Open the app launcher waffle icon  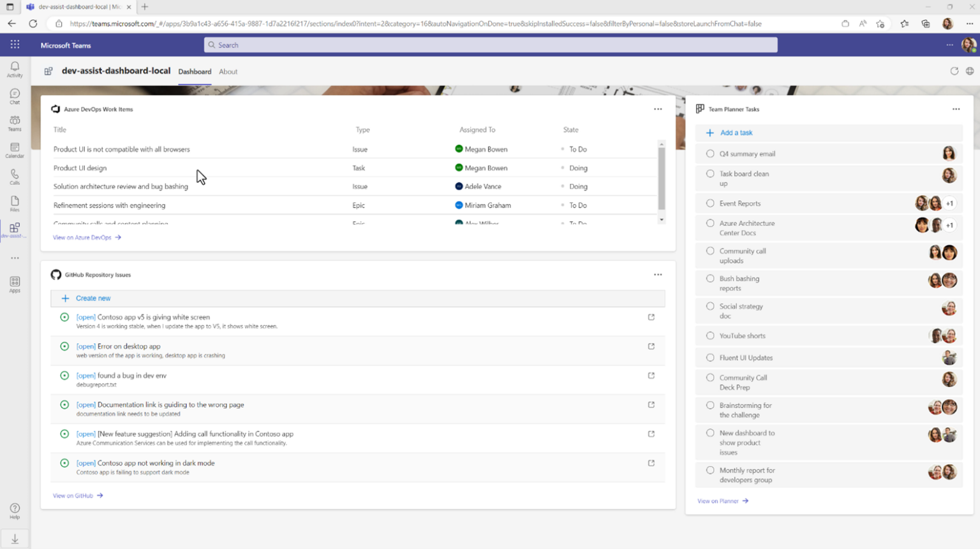click(x=15, y=45)
